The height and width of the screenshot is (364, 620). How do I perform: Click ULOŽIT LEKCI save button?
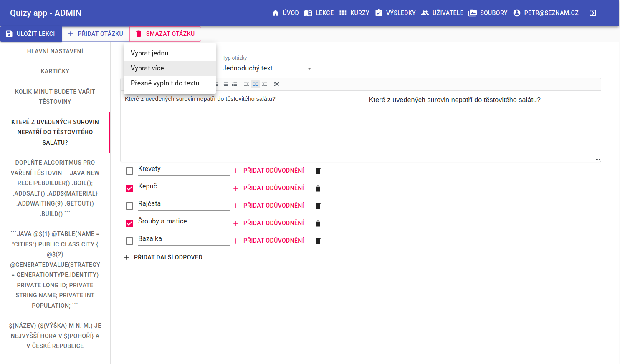click(x=31, y=34)
